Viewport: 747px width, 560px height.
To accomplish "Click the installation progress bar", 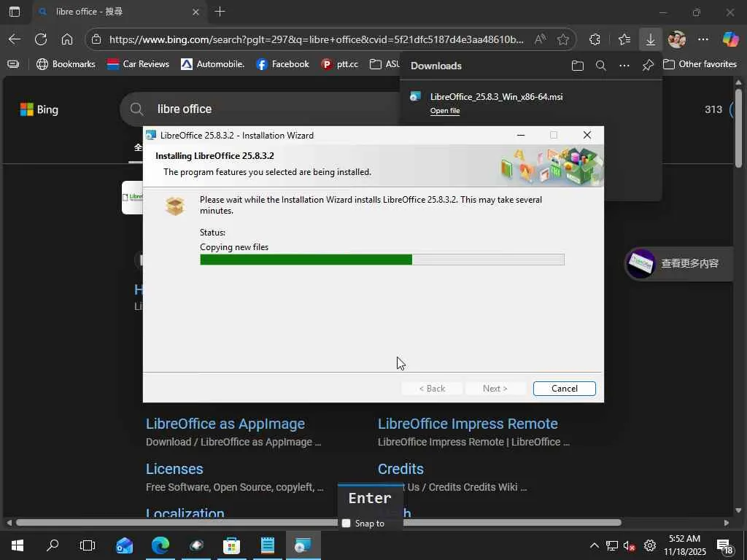I will pos(382,260).
